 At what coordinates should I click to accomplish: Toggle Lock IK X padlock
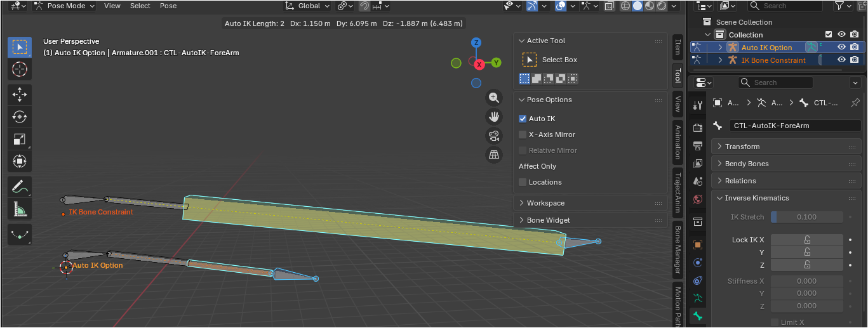tap(807, 240)
